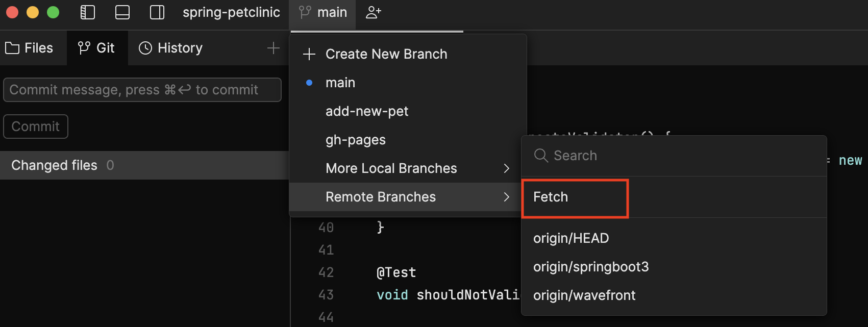Viewport: 868px width, 327px height.
Task: Click the plus icon next to the History tab
Action: pyautogui.click(x=274, y=47)
